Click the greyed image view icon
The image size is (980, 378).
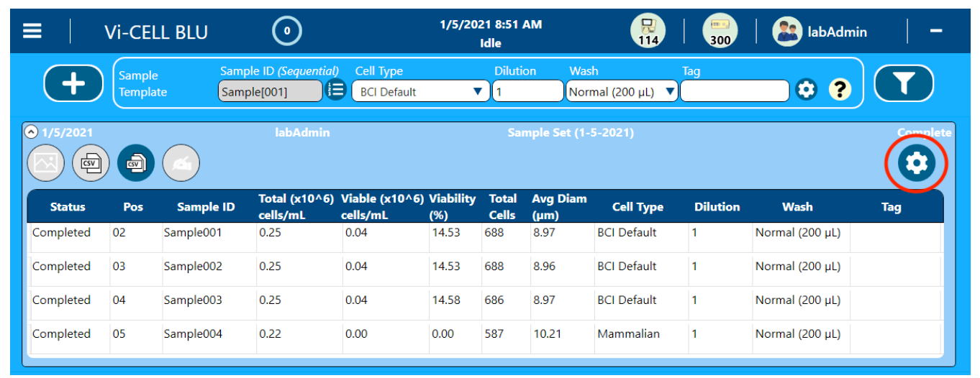pos(45,163)
